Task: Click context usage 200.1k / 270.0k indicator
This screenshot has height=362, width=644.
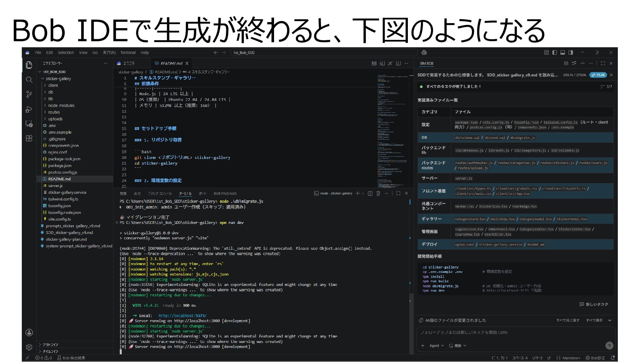Action: point(575,75)
